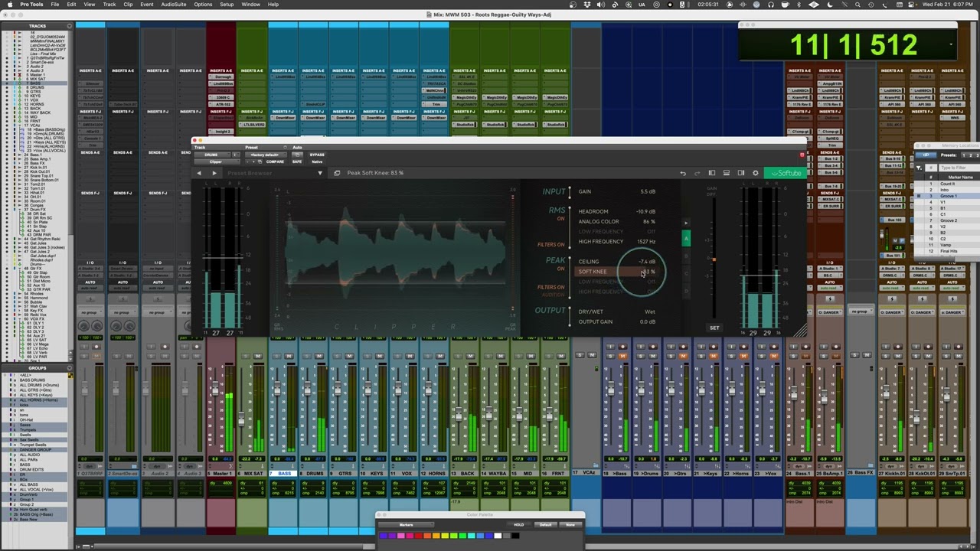Click None in the Color Palette
Screen dimensions: 980x551
click(x=570, y=525)
